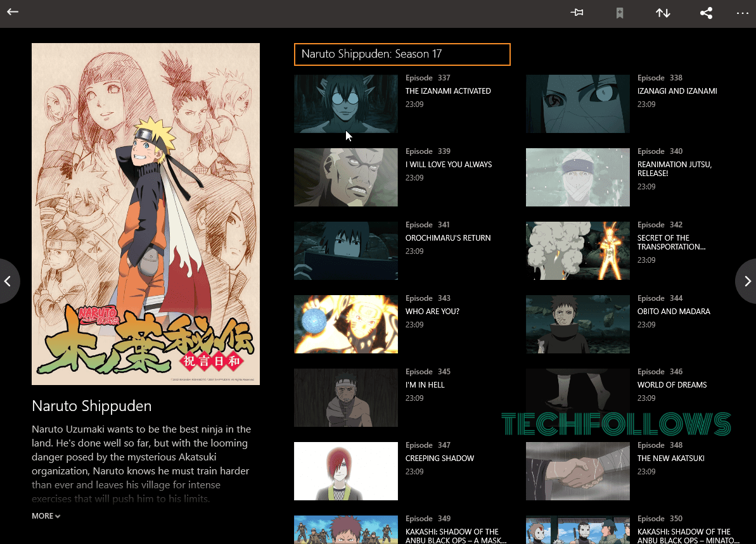Image resolution: width=756 pixels, height=544 pixels.
Task: Open "WORLD OF DREAMS" episode title
Action: 672,385
